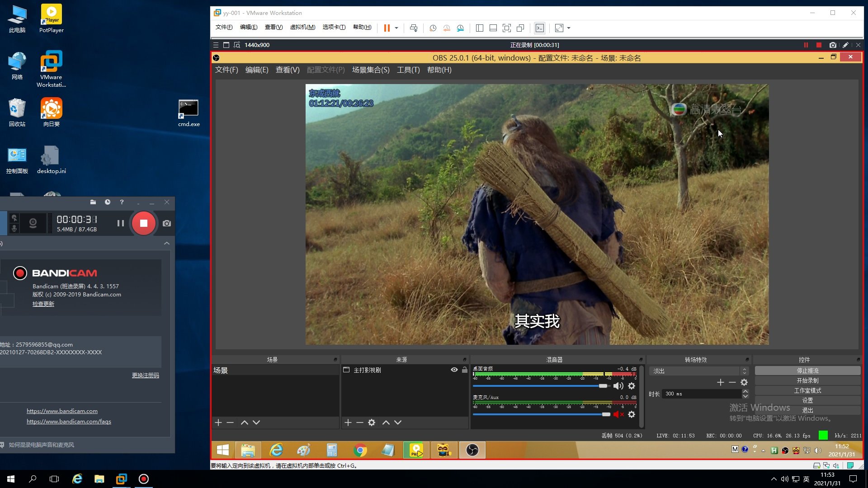
Task: Open Bandicam output folder icon
Action: point(93,202)
